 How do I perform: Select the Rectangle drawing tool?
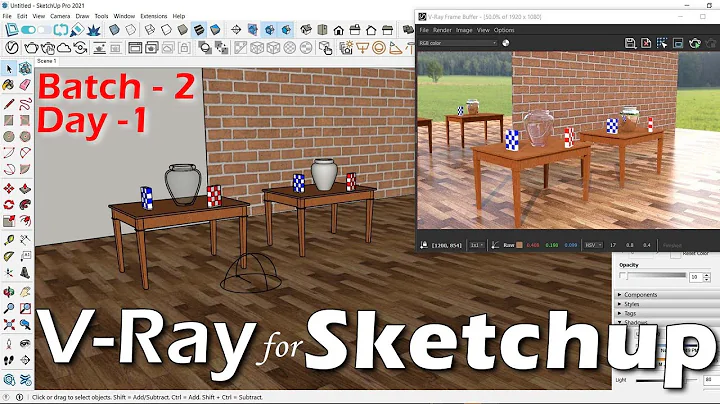9,120
